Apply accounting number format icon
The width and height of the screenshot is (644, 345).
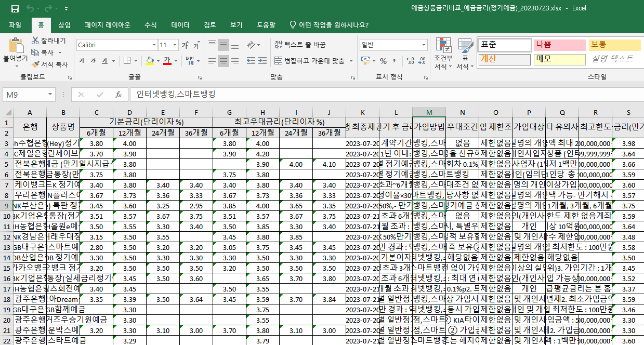[x=366, y=61]
